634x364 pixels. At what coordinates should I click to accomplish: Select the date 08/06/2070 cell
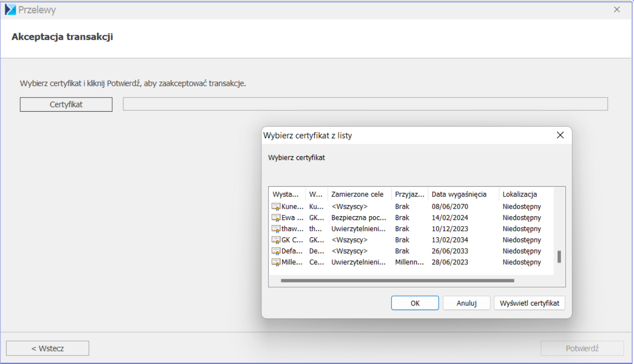coord(450,207)
